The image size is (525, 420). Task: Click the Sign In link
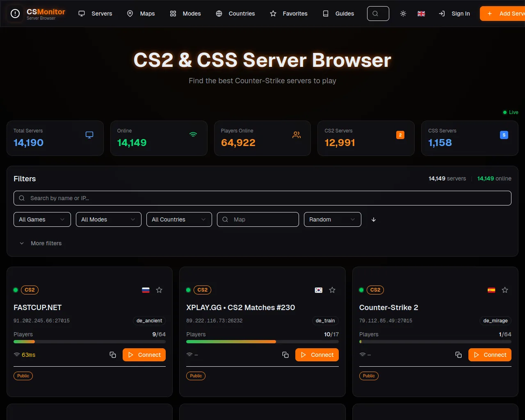(454, 14)
